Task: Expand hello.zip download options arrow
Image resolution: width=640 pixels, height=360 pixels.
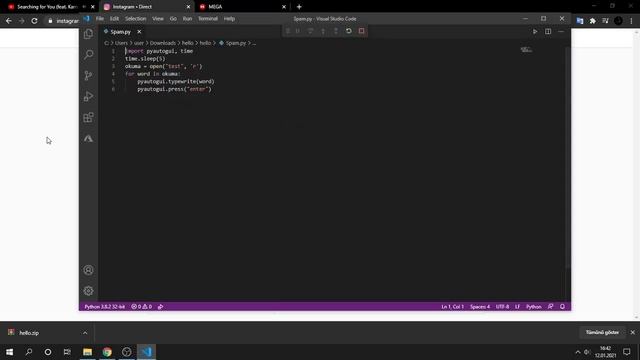Action: point(85,333)
